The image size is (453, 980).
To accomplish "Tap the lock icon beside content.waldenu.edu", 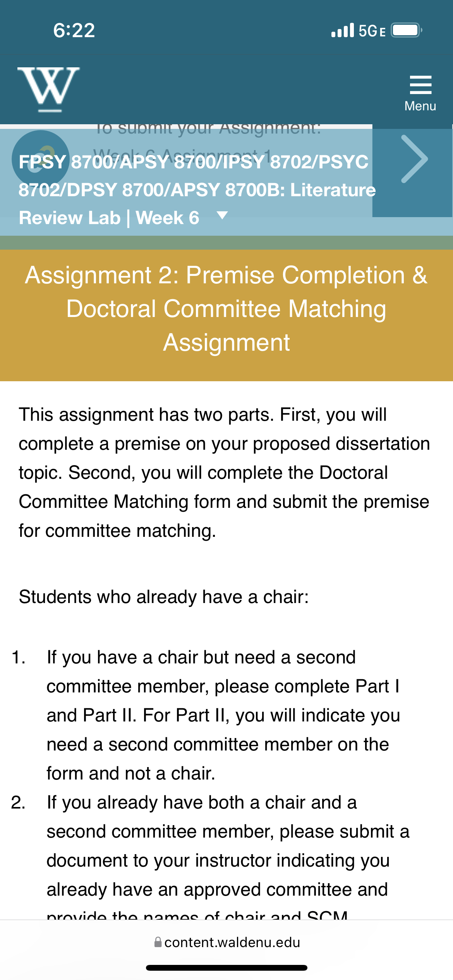I will 158,942.
